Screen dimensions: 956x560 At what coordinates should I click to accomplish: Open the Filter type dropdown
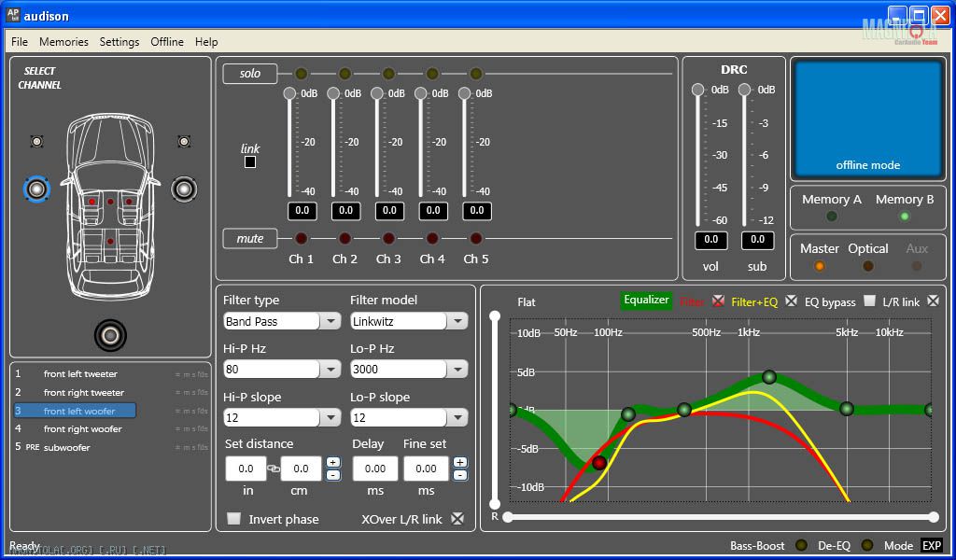330,321
